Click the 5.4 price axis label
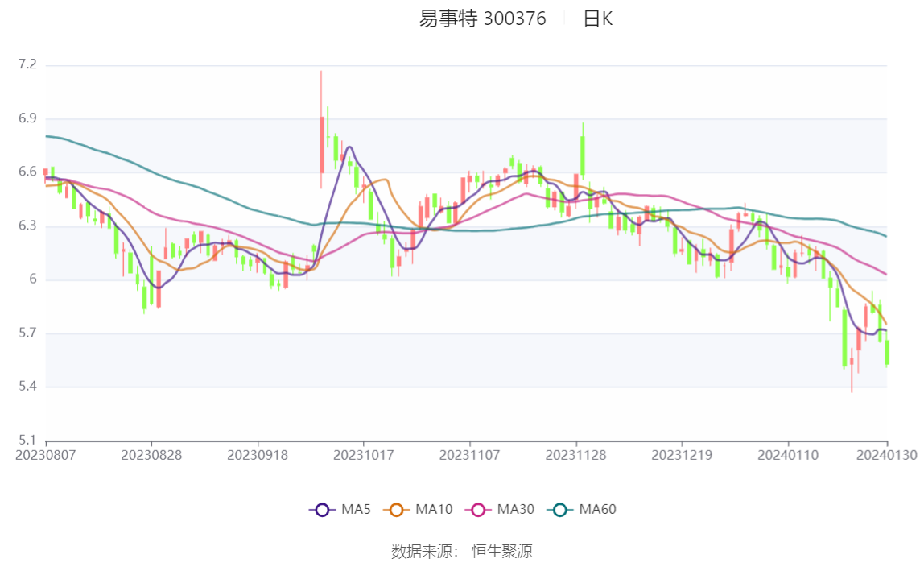The image size is (924, 563). click(x=27, y=387)
